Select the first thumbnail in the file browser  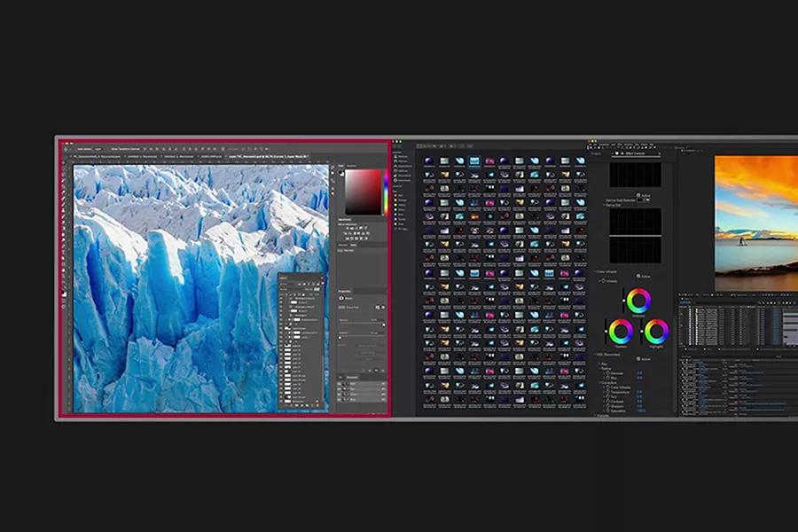click(x=429, y=163)
